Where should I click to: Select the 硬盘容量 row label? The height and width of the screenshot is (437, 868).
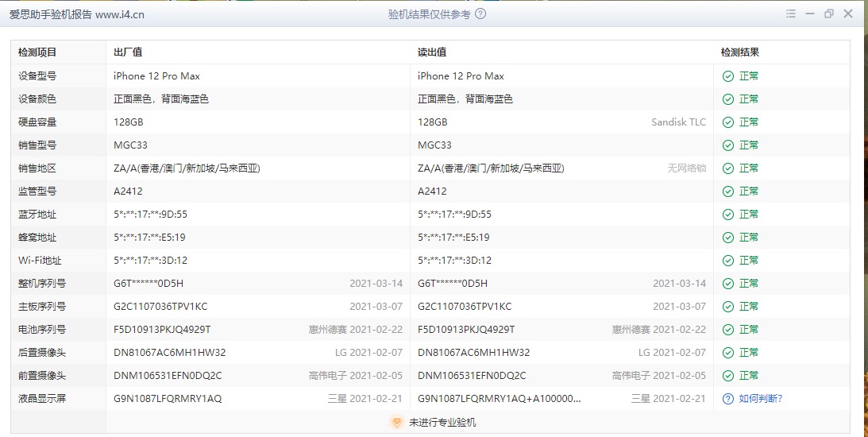pos(37,122)
